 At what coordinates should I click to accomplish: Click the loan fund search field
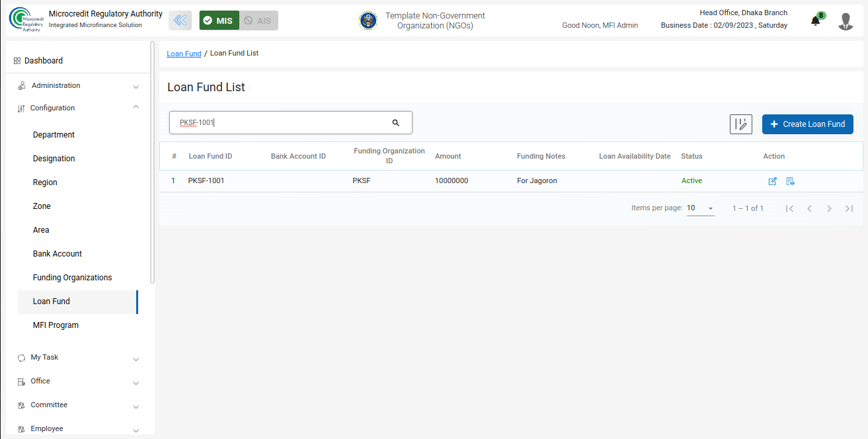coord(291,122)
